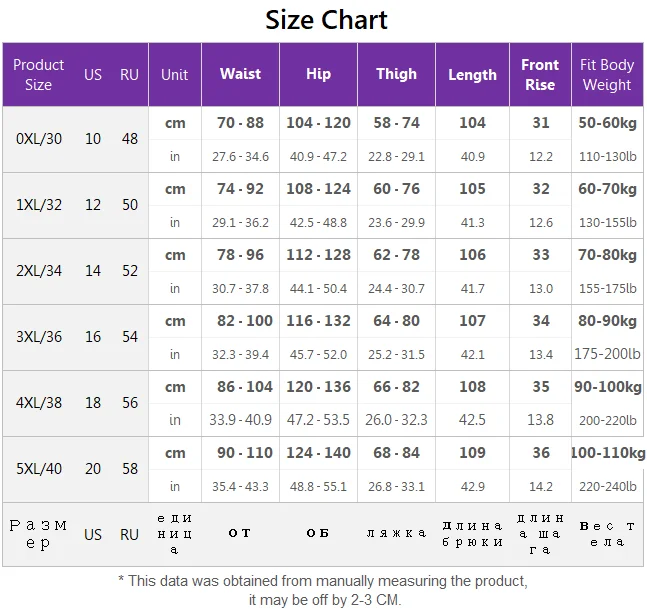This screenshot has height=612, width=647.
Task: Click the Fit Body Weight header
Action: [x=607, y=74]
